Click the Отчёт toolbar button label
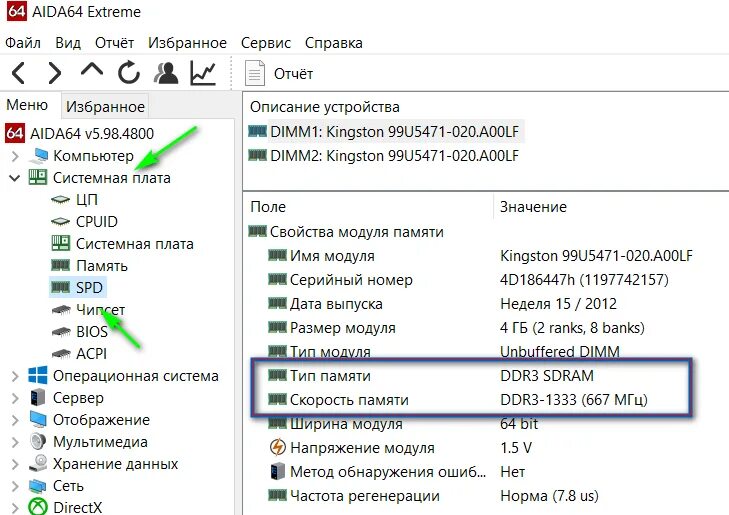This screenshot has width=729, height=515. (x=293, y=73)
